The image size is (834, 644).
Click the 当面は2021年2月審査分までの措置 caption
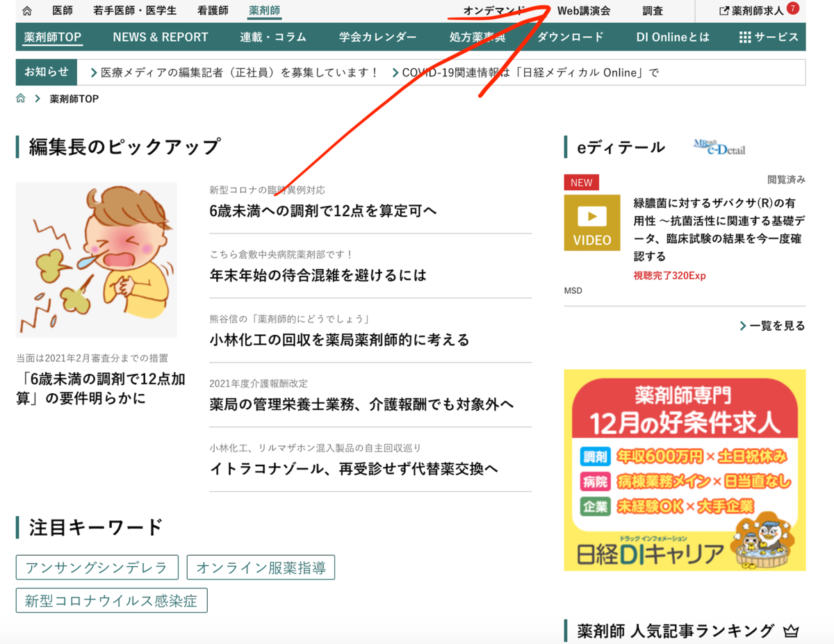(x=92, y=358)
